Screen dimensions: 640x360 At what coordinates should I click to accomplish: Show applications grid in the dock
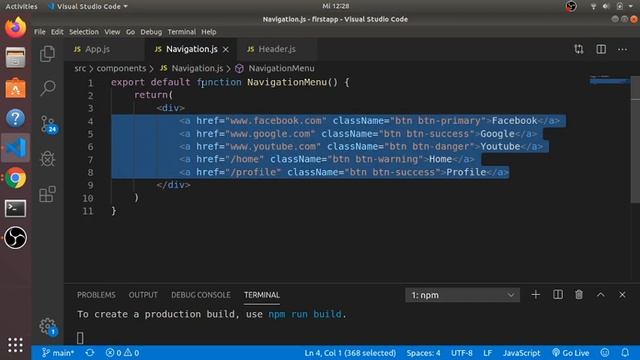[x=16, y=345]
